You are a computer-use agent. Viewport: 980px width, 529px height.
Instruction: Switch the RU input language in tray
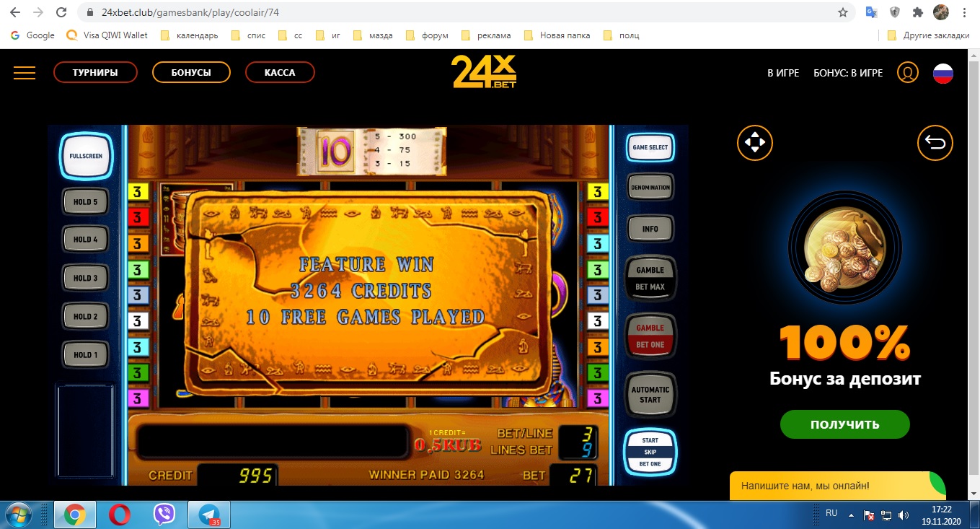click(x=831, y=513)
